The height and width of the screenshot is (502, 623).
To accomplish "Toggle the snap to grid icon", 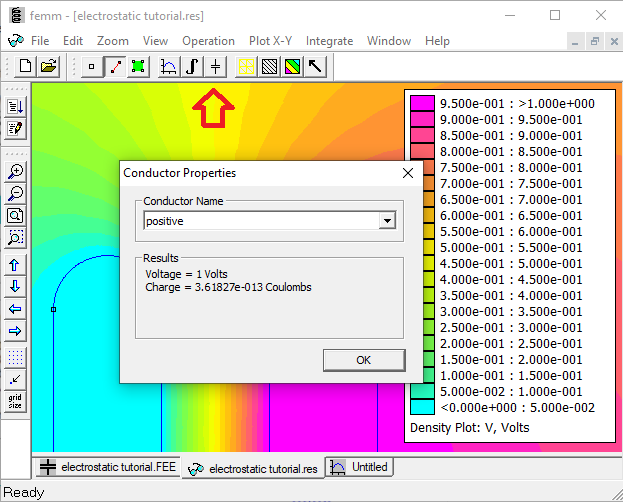I will [15, 380].
